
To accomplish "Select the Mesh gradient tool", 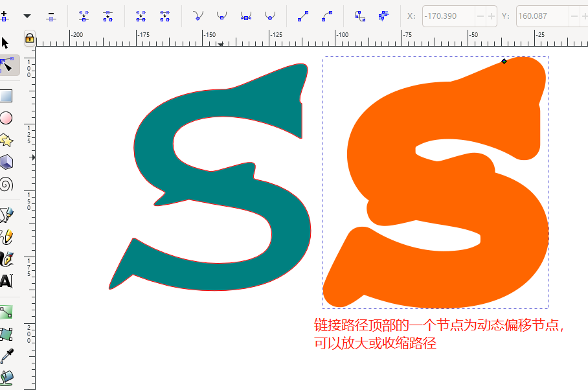I will [6, 334].
